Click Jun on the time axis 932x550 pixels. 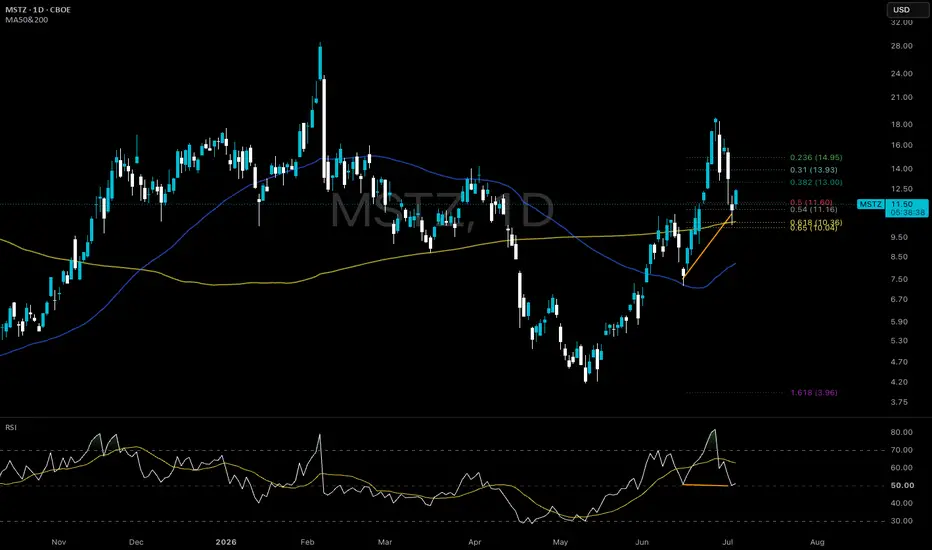pyautogui.click(x=641, y=542)
